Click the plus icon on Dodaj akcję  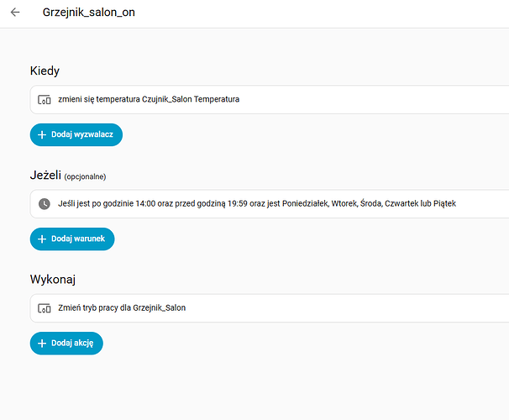(x=42, y=343)
